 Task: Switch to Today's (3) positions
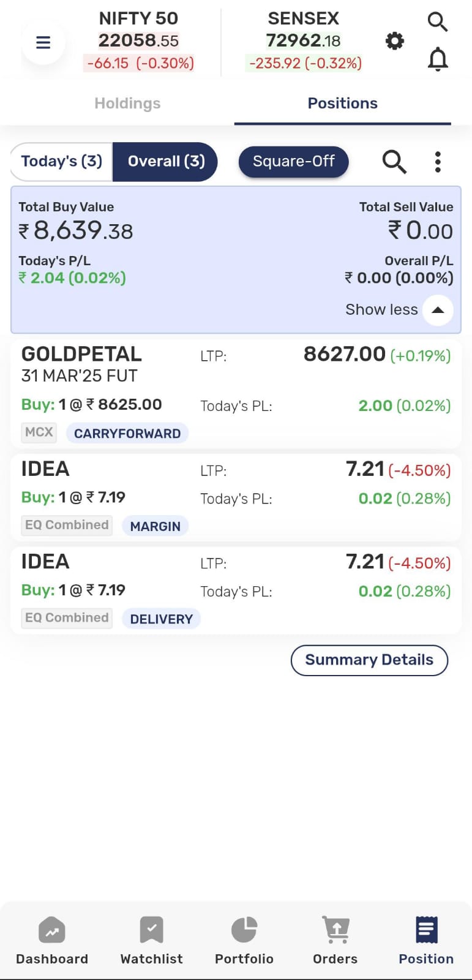tap(62, 162)
